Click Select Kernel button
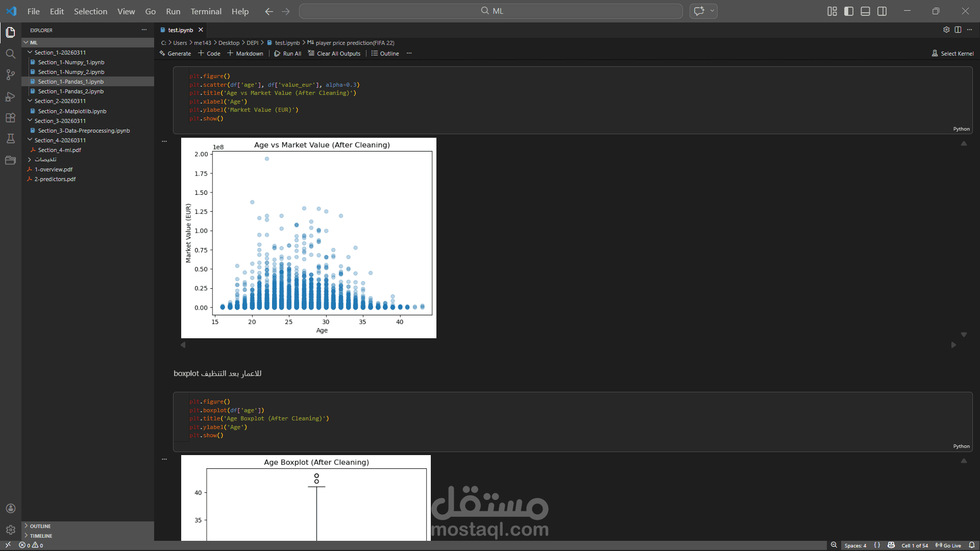 [952, 54]
